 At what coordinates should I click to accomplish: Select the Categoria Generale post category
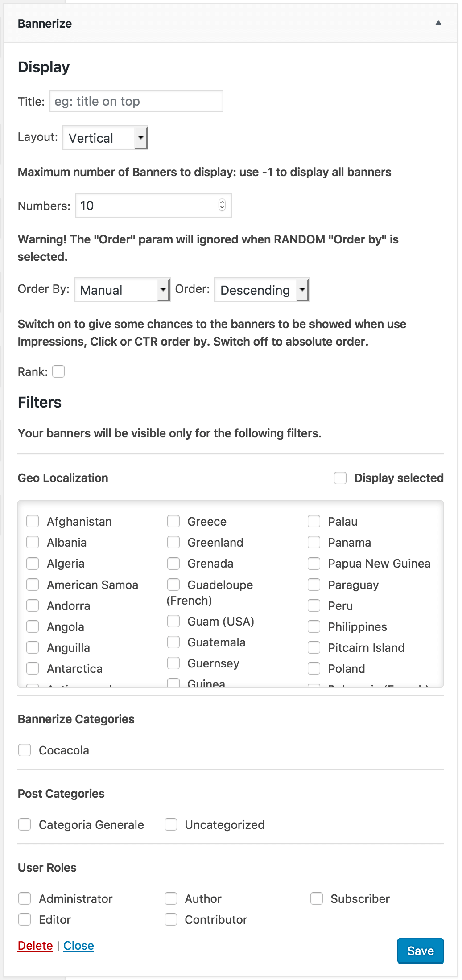[25, 824]
